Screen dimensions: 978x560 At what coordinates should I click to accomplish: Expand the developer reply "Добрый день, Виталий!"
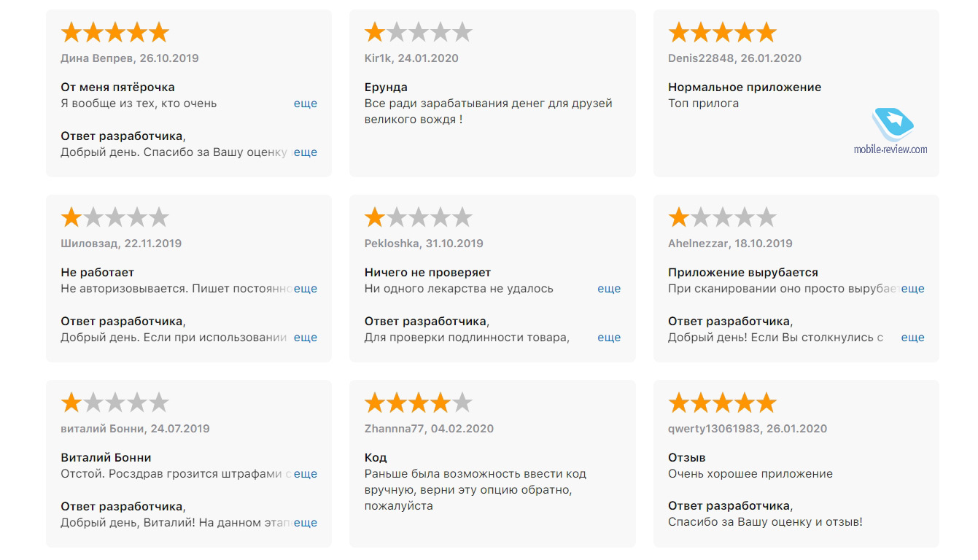click(x=306, y=523)
